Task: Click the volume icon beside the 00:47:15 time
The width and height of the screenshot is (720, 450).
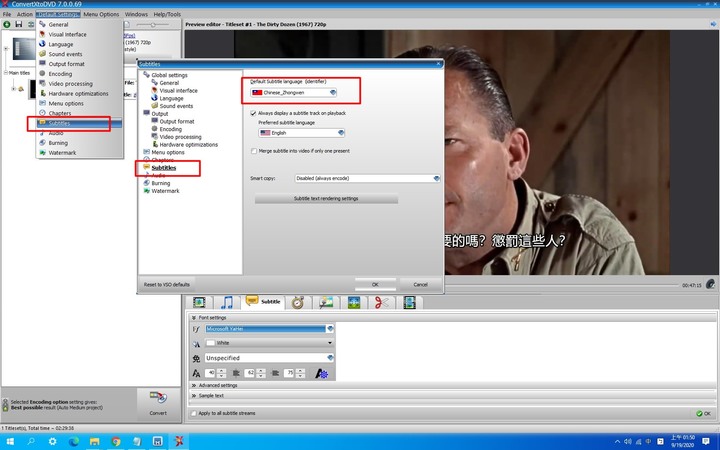Action: click(x=710, y=284)
